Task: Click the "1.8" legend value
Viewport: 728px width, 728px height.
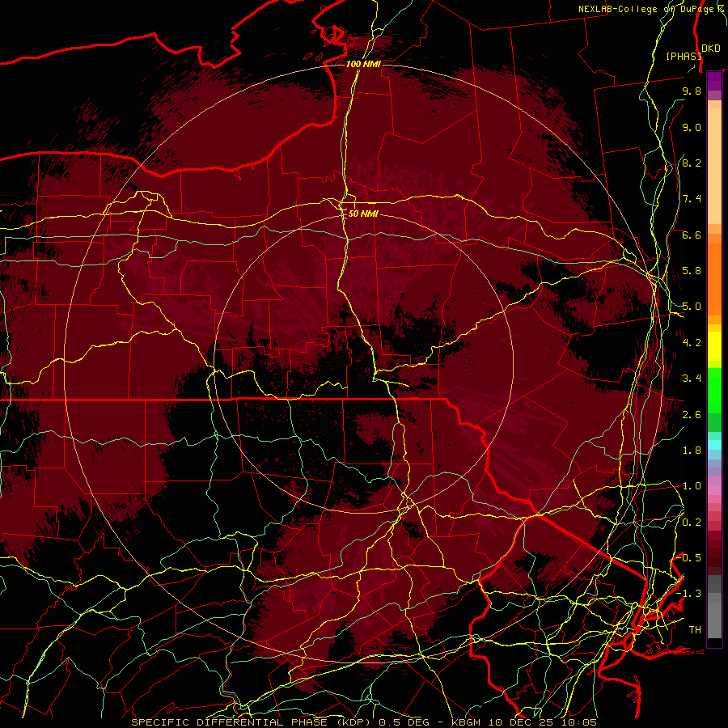Action: 692,451
